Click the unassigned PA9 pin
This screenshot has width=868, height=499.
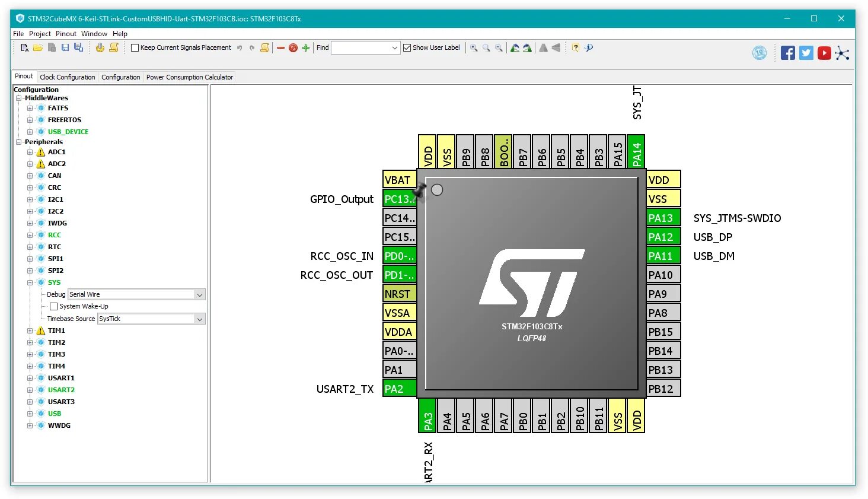pyautogui.click(x=663, y=294)
